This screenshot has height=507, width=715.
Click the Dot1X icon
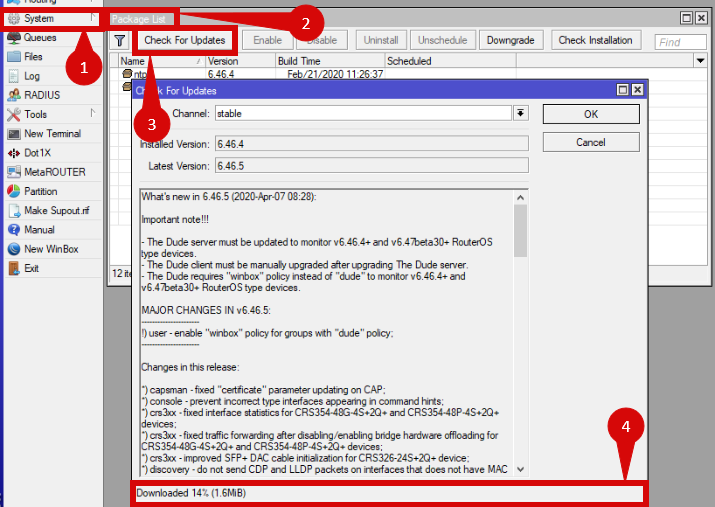[x=14, y=153]
